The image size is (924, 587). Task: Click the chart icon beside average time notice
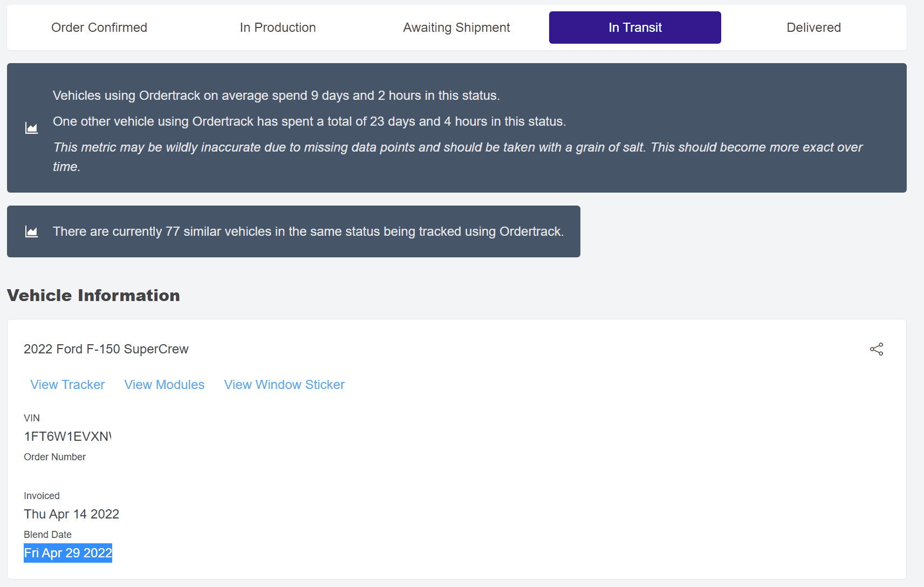tap(31, 128)
